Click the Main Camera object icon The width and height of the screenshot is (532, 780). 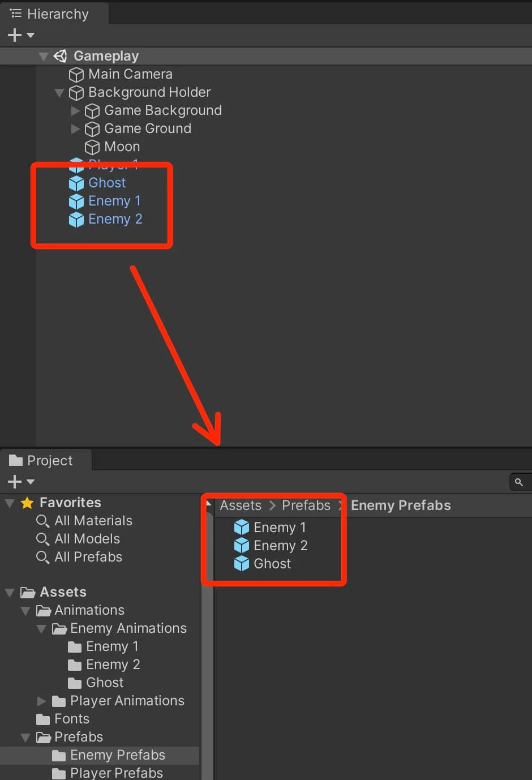tap(76, 75)
